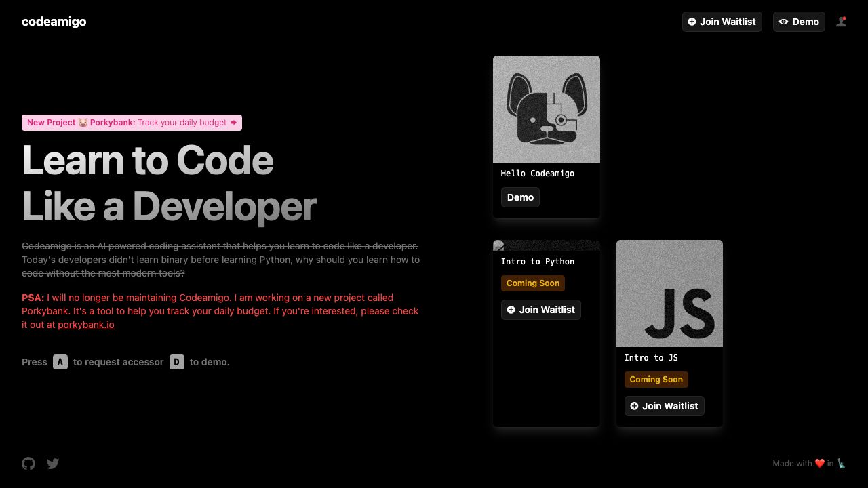
Task: Open the GitHub icon link in footer
Action: point(28,464)
